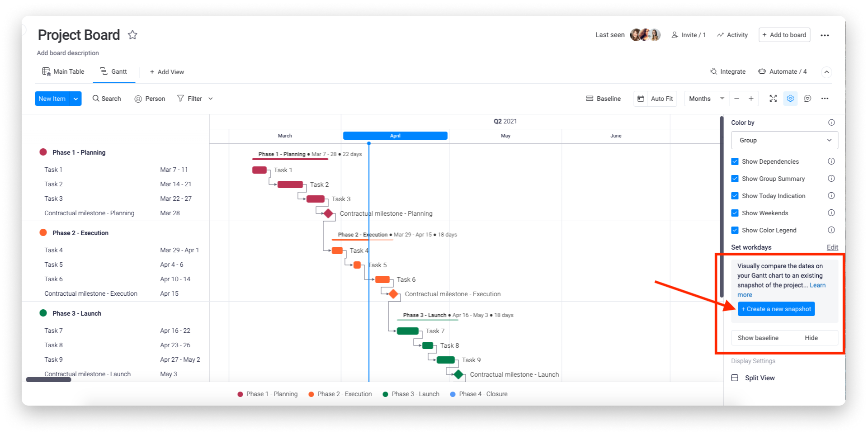Screen dimensions: 868x435
Task: Select the Task 2 Gantt bar
Action: [x=290, y=184]
